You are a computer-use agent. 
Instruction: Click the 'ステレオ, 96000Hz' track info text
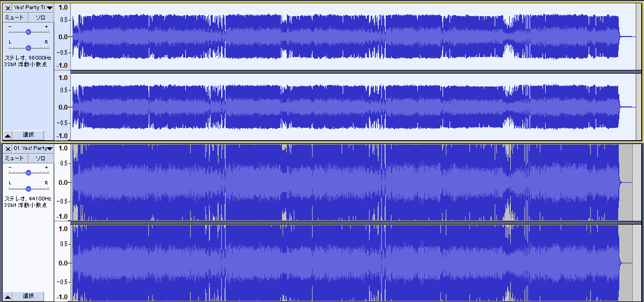click(27, 58)
